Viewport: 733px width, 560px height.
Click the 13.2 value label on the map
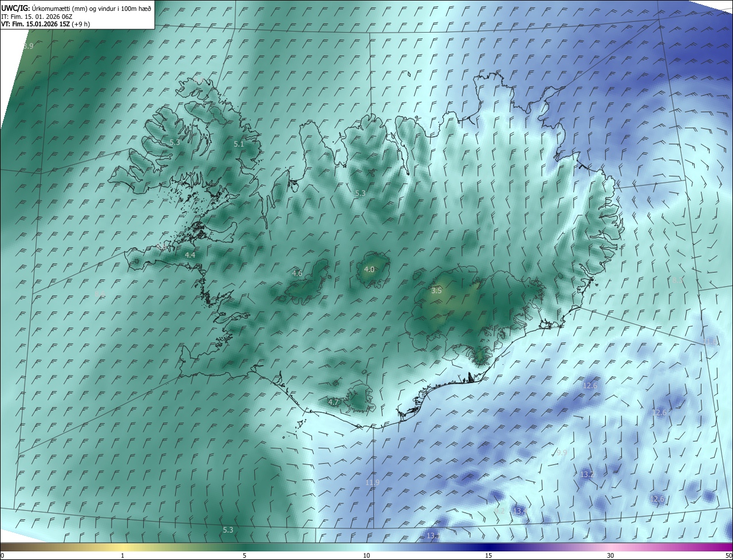coord(587,475)
